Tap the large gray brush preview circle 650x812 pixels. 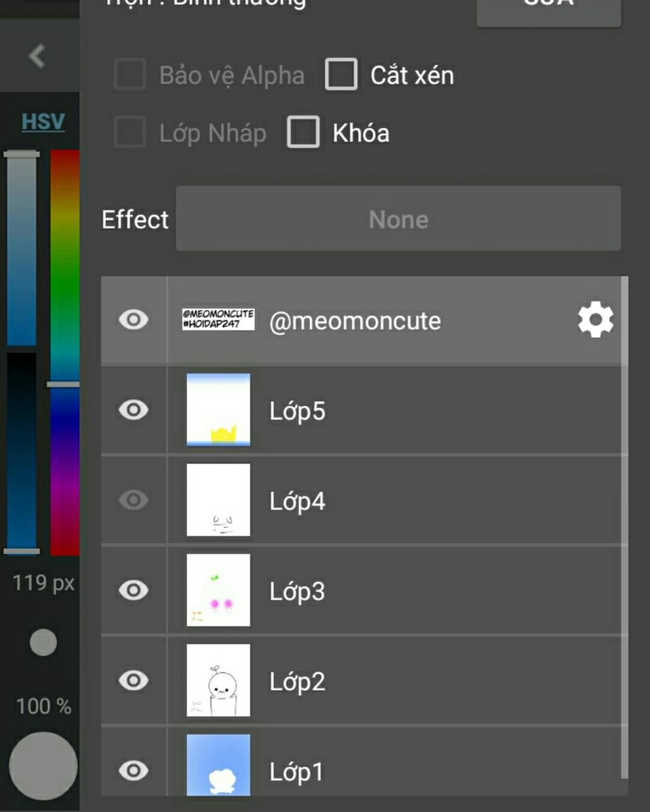coord(43,766)
